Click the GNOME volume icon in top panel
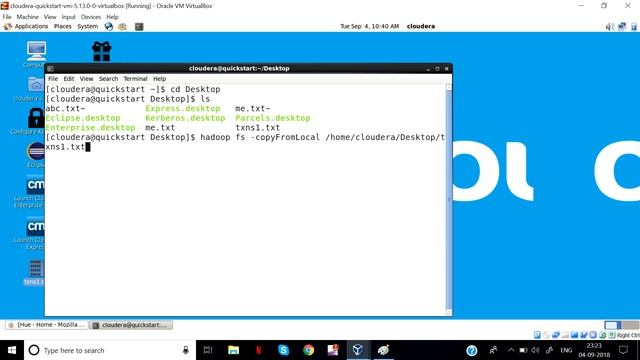 (610, 27)
